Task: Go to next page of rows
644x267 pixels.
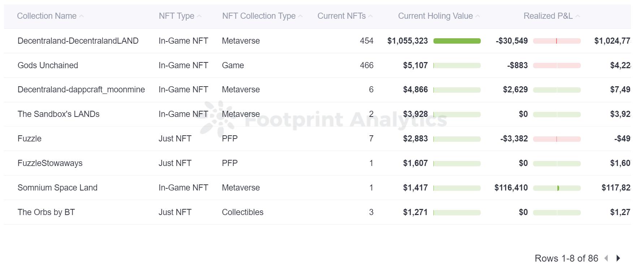Action: click(x=618, y=258)
